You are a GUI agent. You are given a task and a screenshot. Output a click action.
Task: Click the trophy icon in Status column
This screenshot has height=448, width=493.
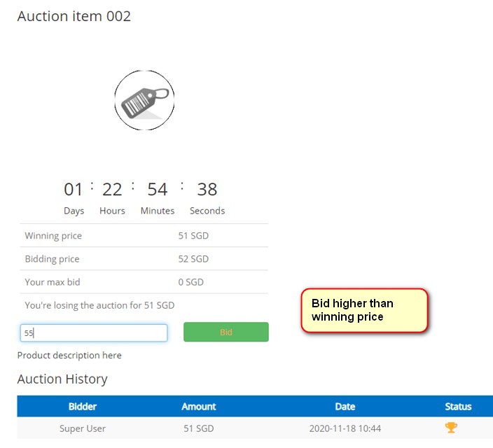click(451, 428)
